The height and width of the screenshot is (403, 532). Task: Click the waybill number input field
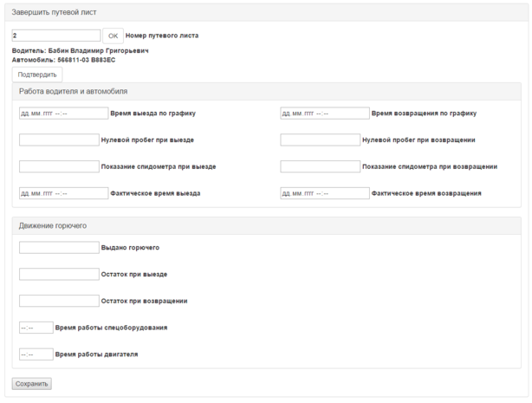click(56, 36)
